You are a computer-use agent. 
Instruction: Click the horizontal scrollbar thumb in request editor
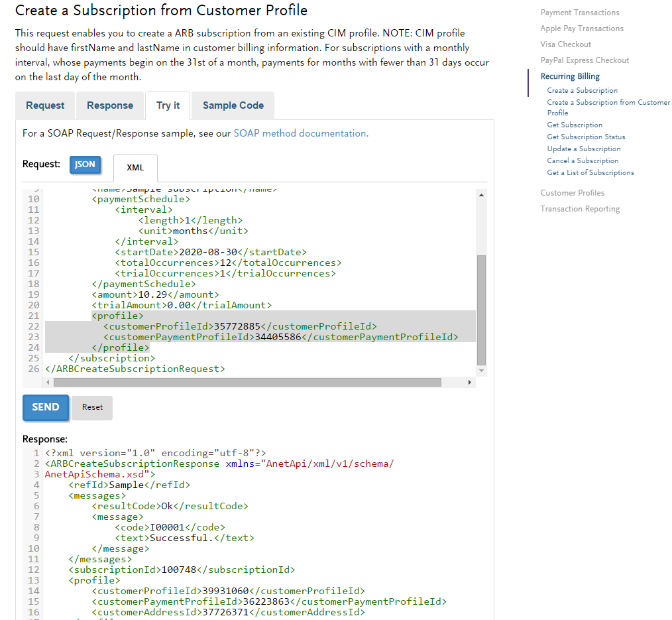point(247,383)
